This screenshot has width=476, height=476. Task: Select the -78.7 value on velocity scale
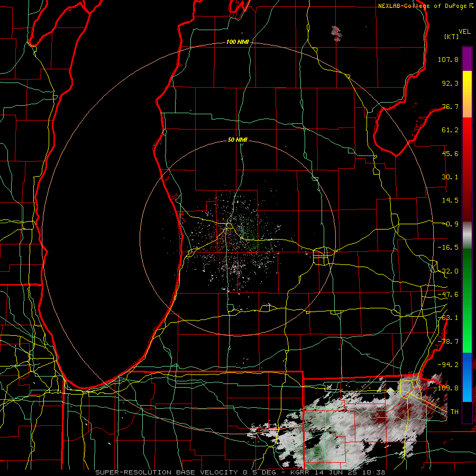448,342
